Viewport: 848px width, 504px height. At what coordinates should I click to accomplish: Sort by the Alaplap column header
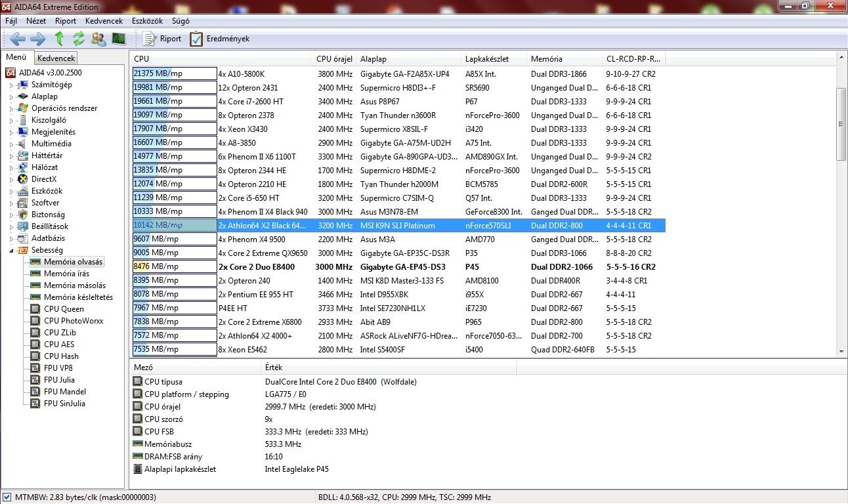(408, 59)
